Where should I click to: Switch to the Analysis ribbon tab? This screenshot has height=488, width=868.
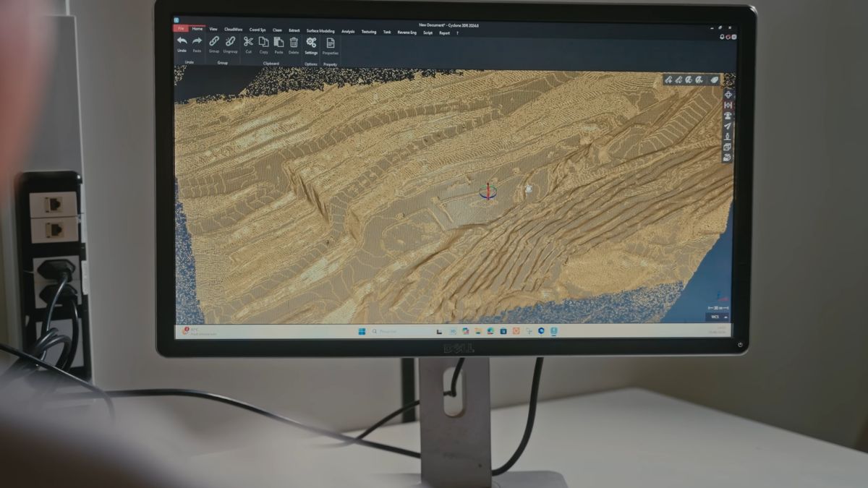click(x=348, y=31)
